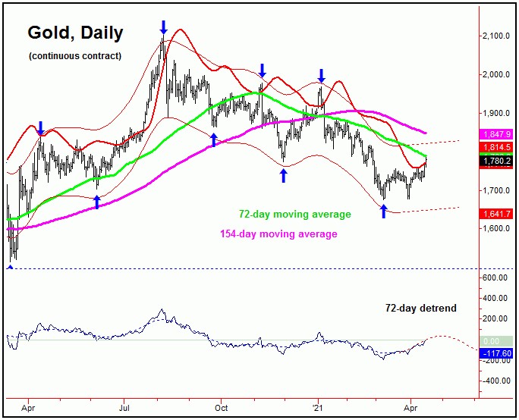Click the blue down arrow above the 2,100 peak
The image size is (519, 420).
[163, 27]
